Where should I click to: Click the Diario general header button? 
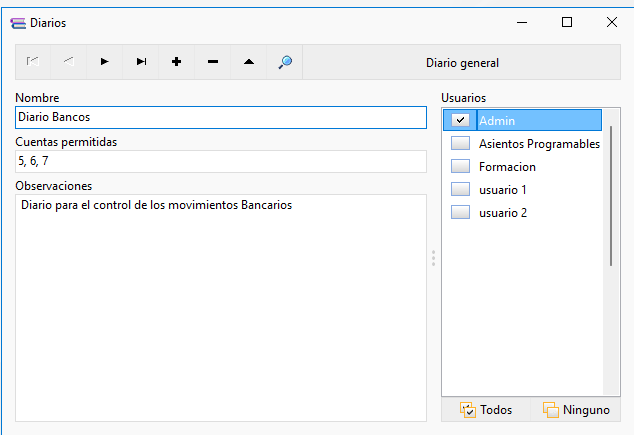pos(462,62)
